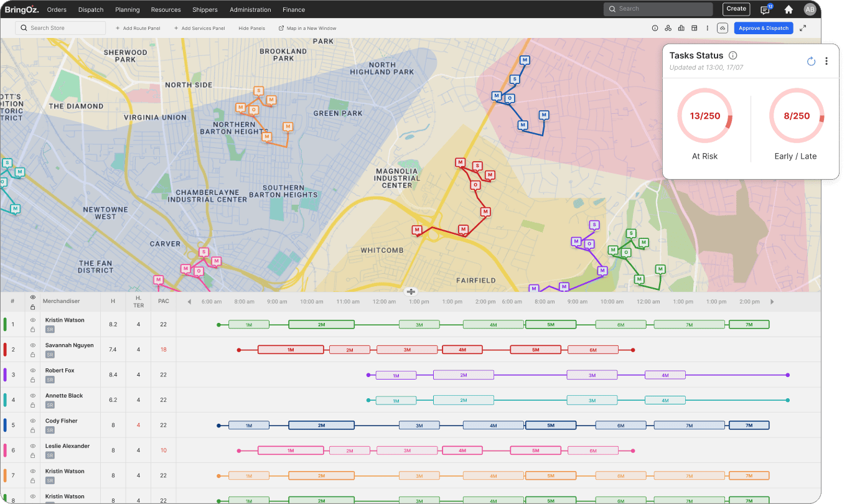This screenshot has height=504, width=847.
Task: Open the Planning menu
Action: click(128, 9)
